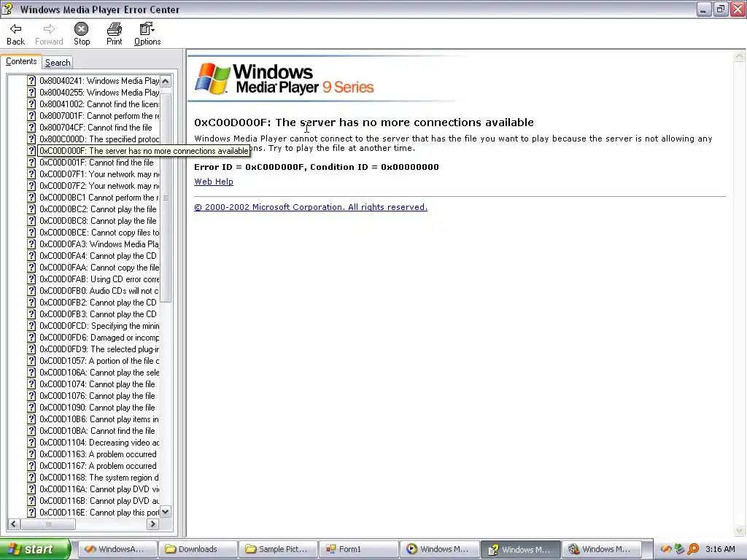
Task: Select topic 0xC00D0FD6 Damaged or incomplete
Action: coord(99,338)
